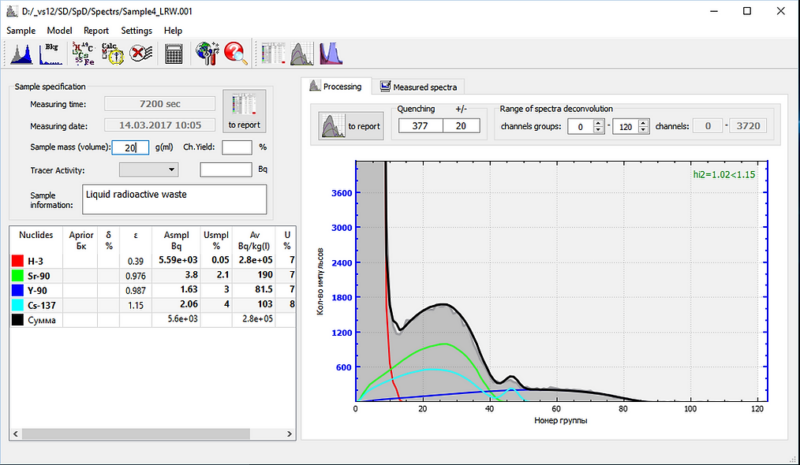The width and height of the screenshot is (800, 465).
Task: Click the Ch.Yield input field
Action: [x=236, y=147]
